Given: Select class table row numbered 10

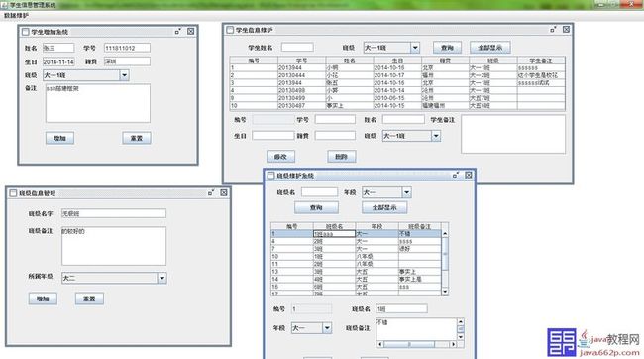Looking at the screenshot, I should pyautogui.click(x=356, y=256).
